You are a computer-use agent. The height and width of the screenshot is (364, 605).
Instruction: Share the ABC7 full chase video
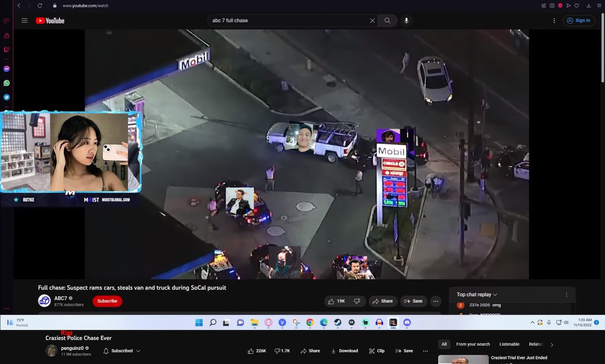383,301
